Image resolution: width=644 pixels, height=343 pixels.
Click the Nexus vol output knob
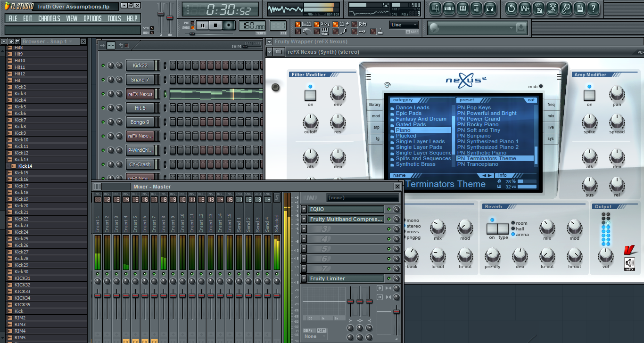[606, 256]
